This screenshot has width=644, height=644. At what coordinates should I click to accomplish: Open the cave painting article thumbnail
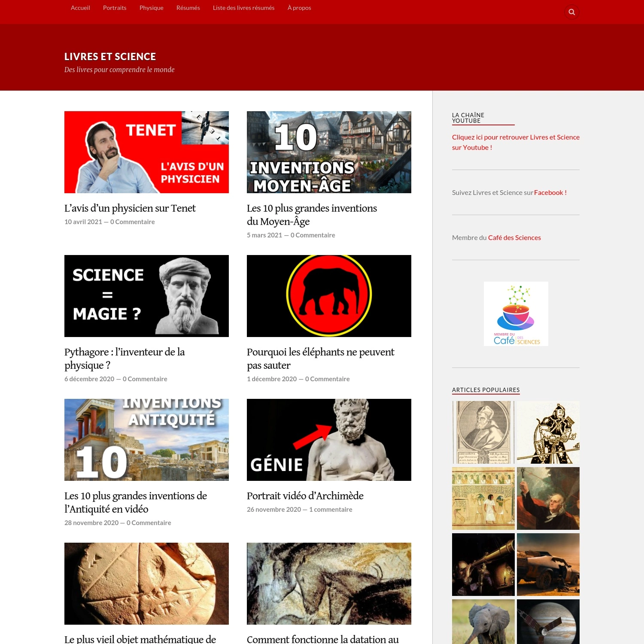pyautogui.click(x=329, y=583)
